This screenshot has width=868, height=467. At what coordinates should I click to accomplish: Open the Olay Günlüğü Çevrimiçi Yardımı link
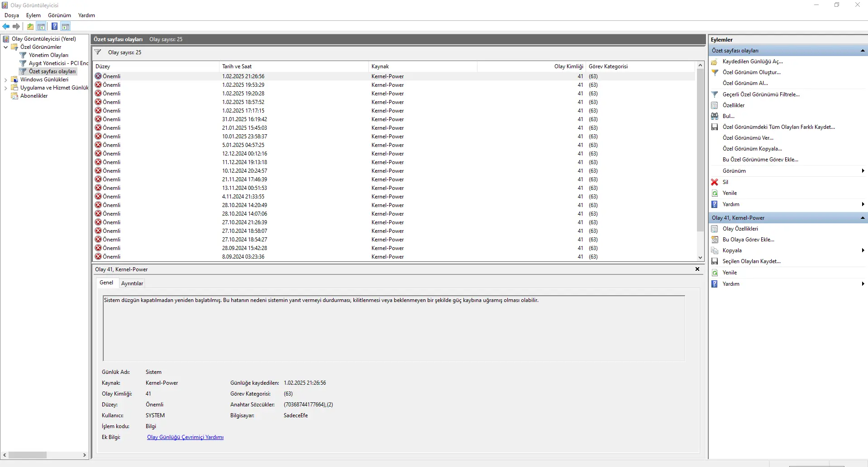coord(185,437)
